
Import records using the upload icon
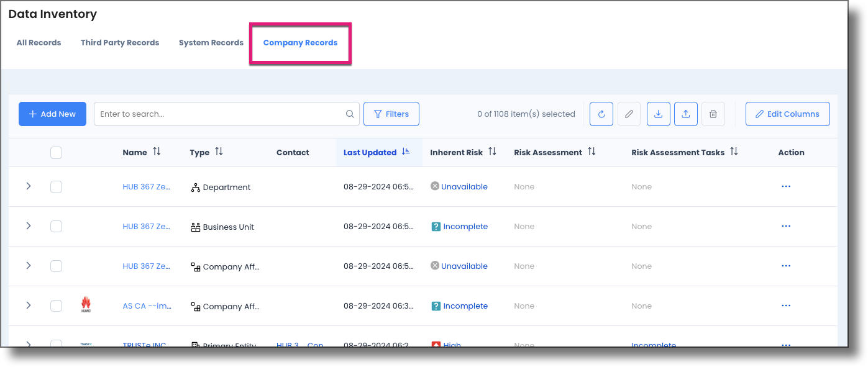[685, 114]
